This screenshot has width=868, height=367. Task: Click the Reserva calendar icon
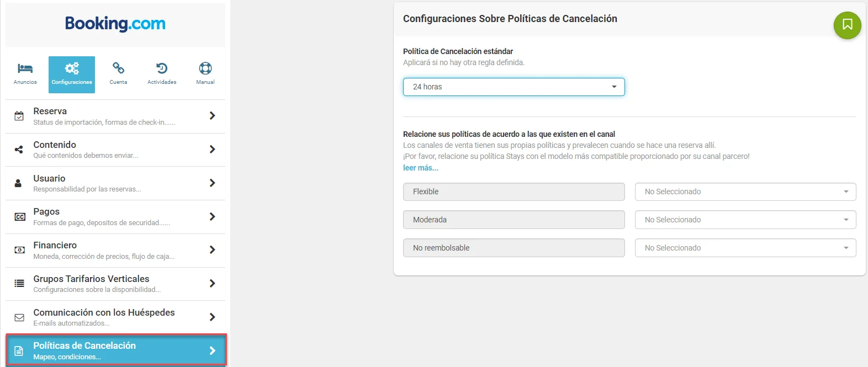[19, 116]
